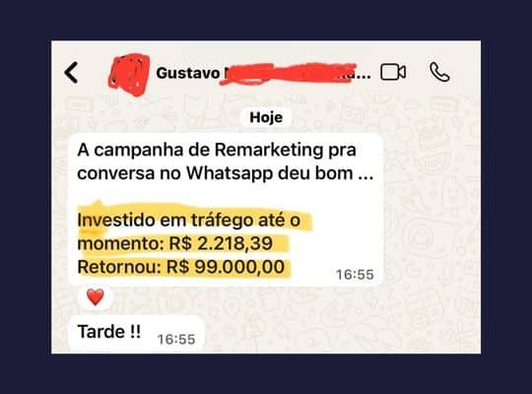Image resolution: width=532 pixels, height=394 pixels.
Task: Click the red scribble covering the surname
Action: click(289, 73)
